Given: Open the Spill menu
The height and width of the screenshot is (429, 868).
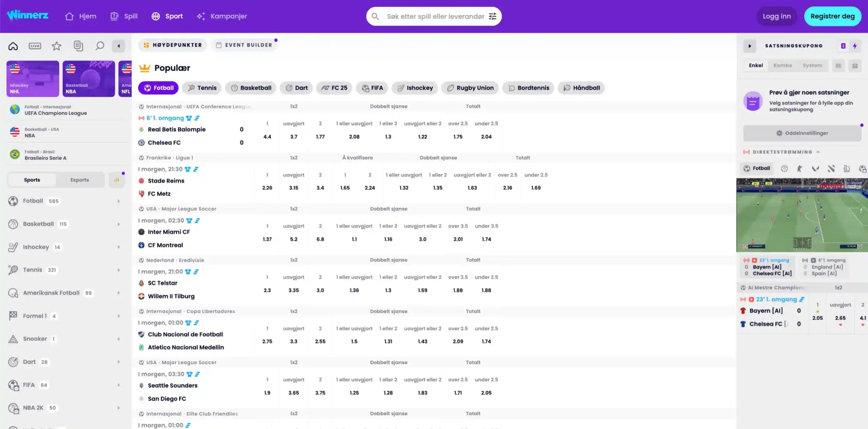Looking at the screenshot, I should (124, 16).
